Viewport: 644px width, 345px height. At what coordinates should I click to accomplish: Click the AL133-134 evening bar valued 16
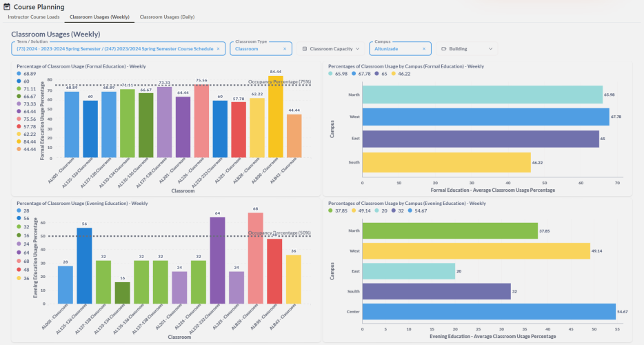coord(123,293)
